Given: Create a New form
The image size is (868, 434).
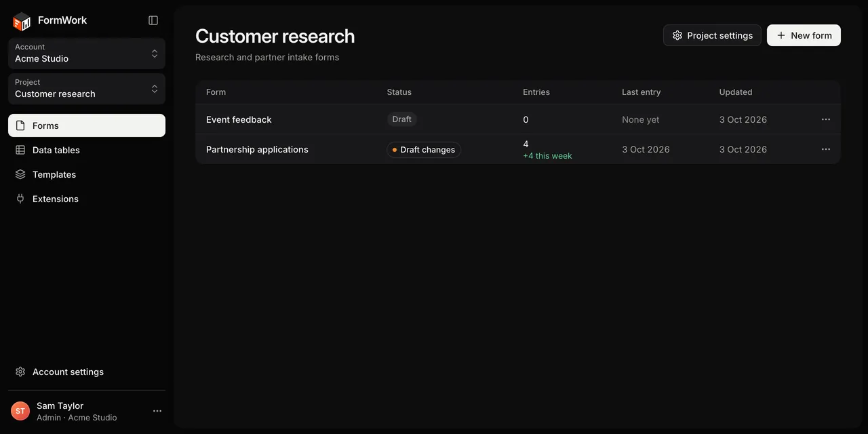Looking at the screenshot, I should point(804,35).
